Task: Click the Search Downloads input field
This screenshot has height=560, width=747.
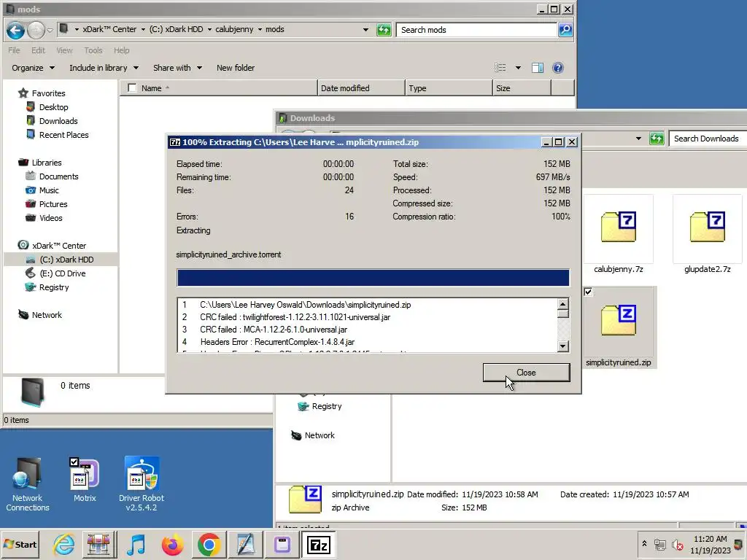Action: click(x=708, y=139)
